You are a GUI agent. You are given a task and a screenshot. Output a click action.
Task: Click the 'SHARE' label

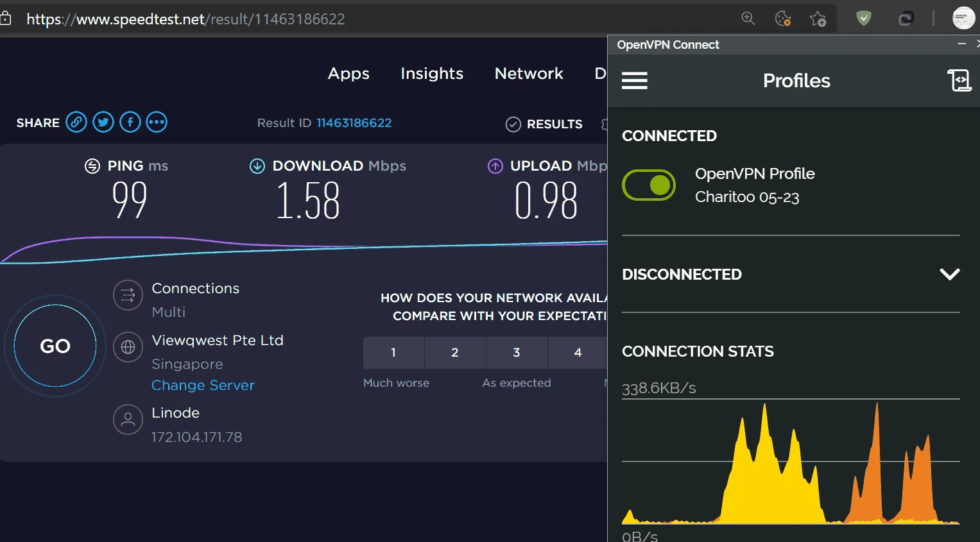coord(38,123)
